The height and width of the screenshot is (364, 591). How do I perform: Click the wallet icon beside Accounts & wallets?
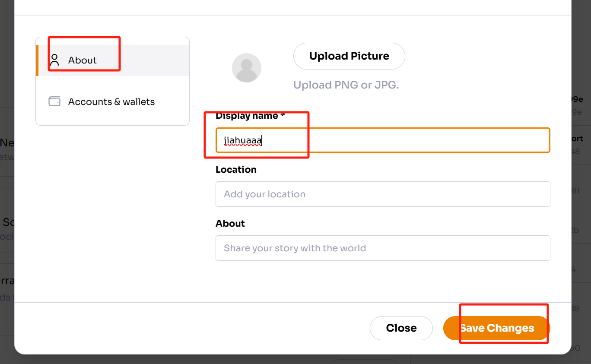click(x=54, y=101)
